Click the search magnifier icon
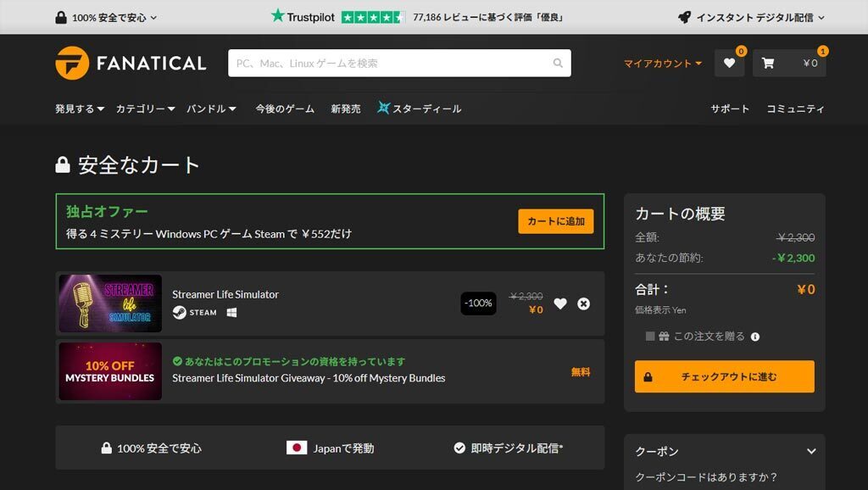 [x=558, y=63]
